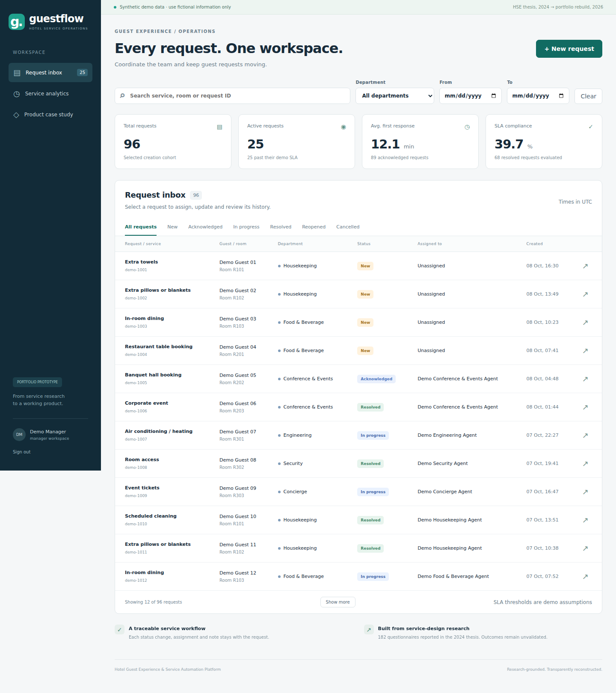
Task: Open arrow for Scheduled cleaning row
Action: pos(585,520)
